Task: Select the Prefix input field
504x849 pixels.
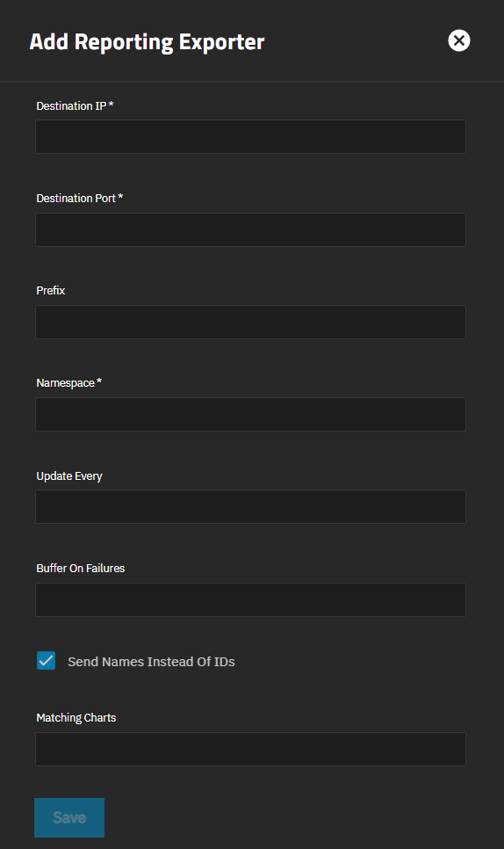Action: 250,323
